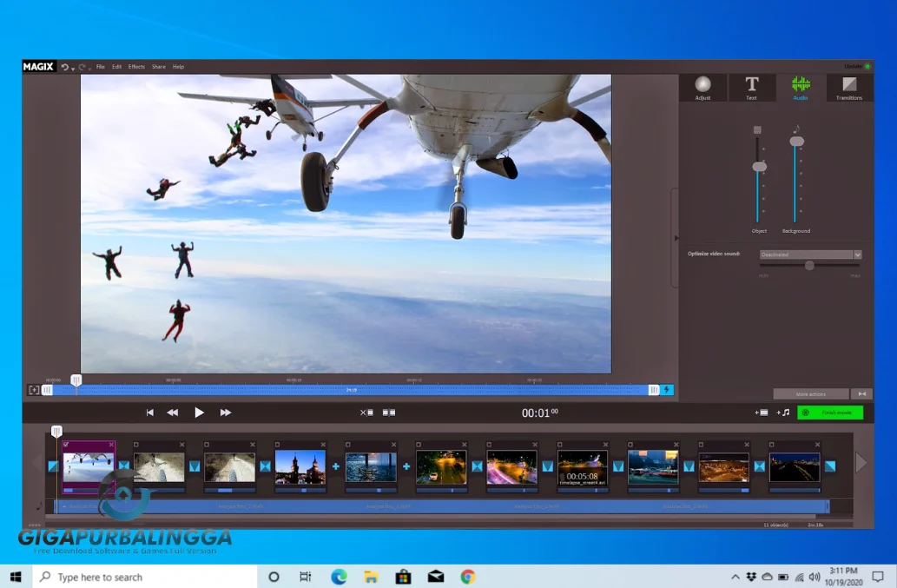Open the Share menu
Image resolution: width=897 pixels, height=588 pixels.
[x=158, y=66]
